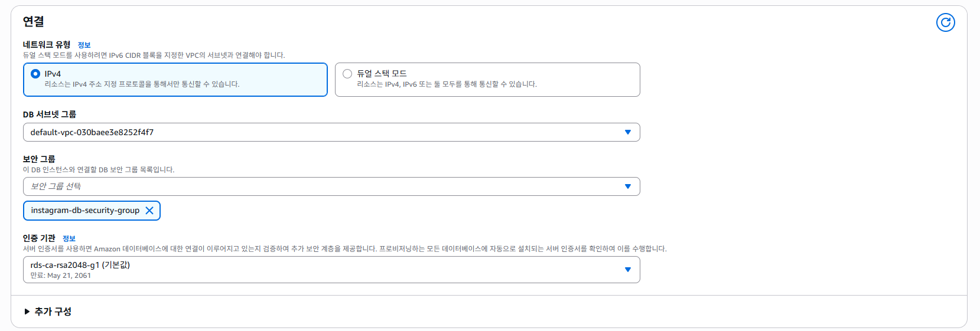Click the DB 서브넷 그룹 dropdown arrow
The image size is (980, 331).
pyautogui.click(x=627, y=132)
